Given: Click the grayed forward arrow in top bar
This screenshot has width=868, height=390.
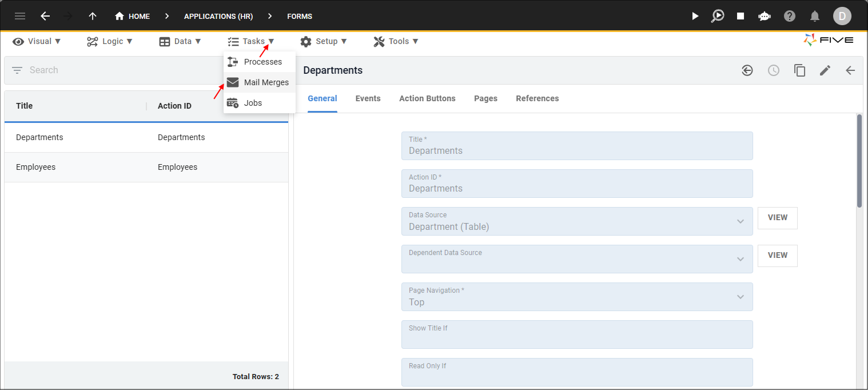Looking at the screenshot, I should point(69,16).
